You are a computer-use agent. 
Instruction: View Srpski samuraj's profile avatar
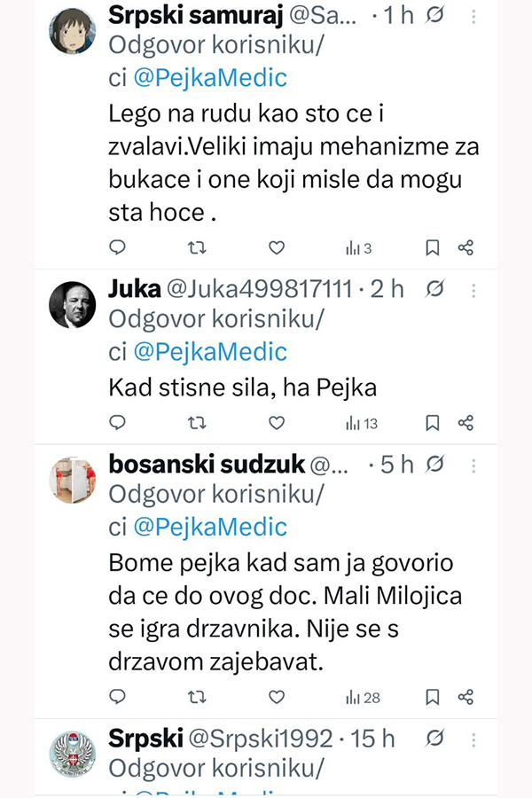pos(72,31)
